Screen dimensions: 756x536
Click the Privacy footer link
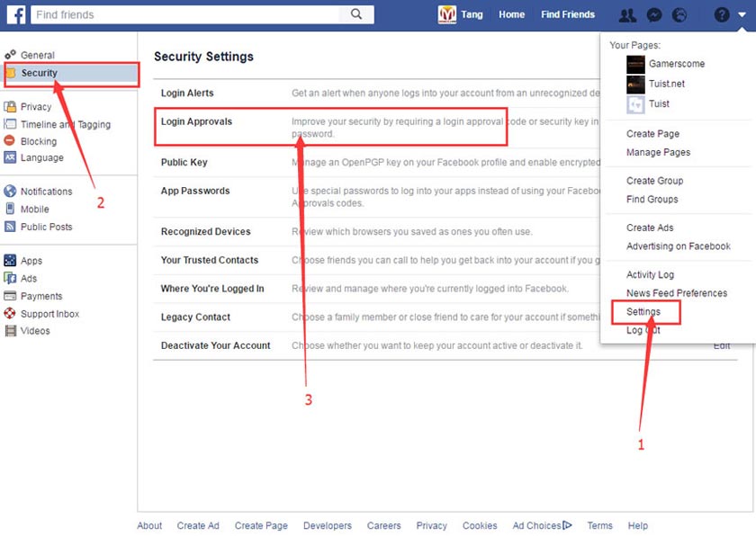click(431, 525)
